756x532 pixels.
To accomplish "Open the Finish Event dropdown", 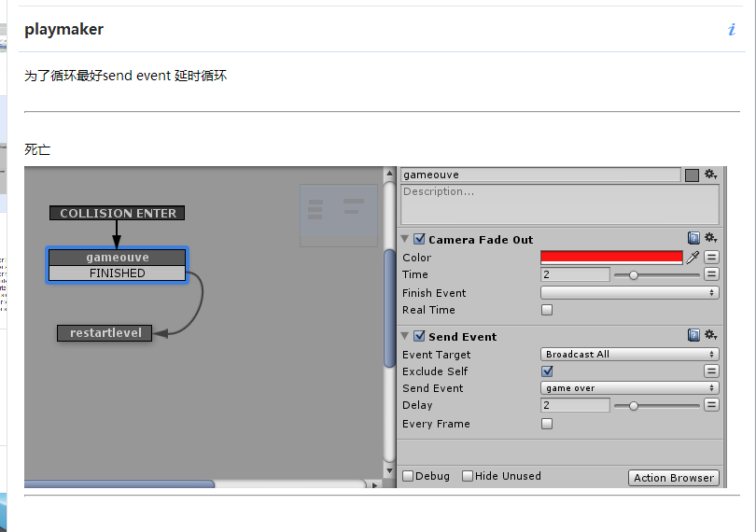I will [630, 293].
